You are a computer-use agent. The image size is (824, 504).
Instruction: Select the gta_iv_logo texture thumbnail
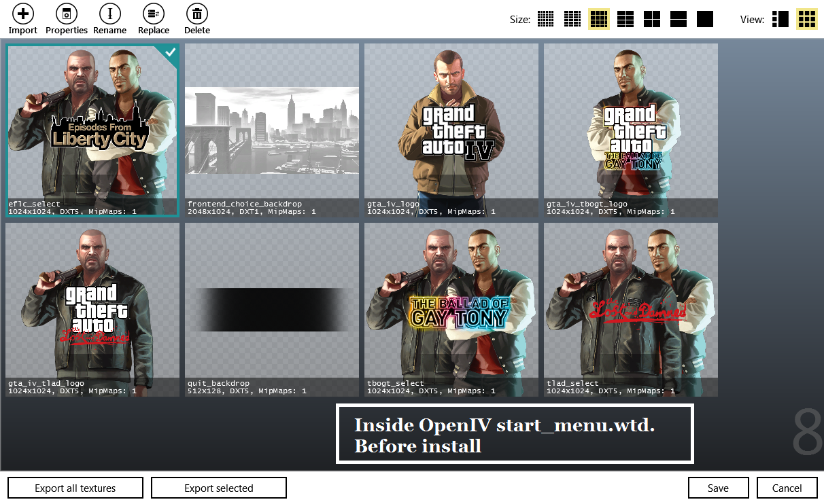point(451,129)
